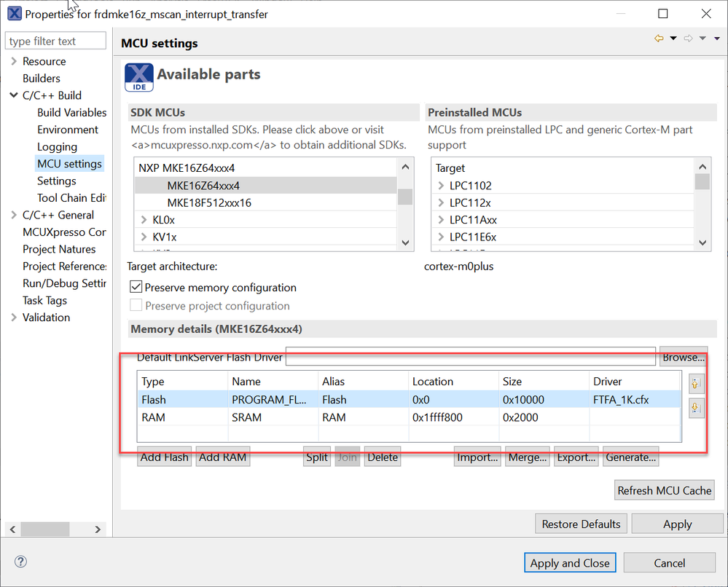
Task: Select the SRAM memory row
Action: (x=409, y=417)
